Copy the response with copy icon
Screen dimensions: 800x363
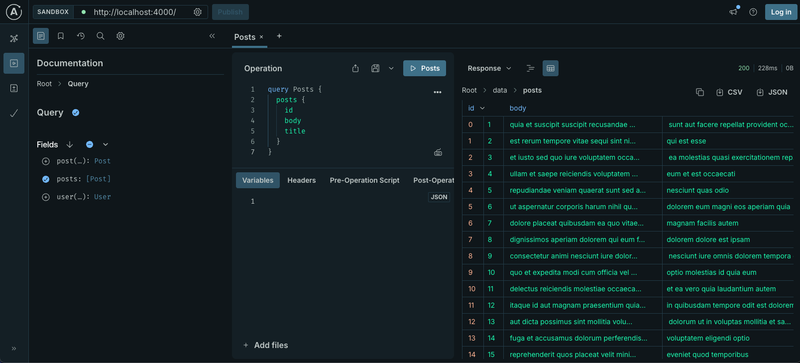[x=700, y=92]
